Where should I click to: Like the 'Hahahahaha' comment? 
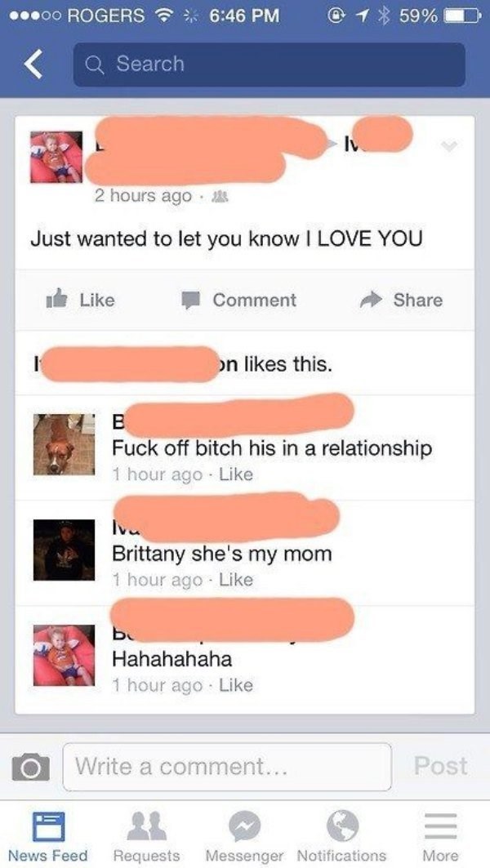coord(236,685)
